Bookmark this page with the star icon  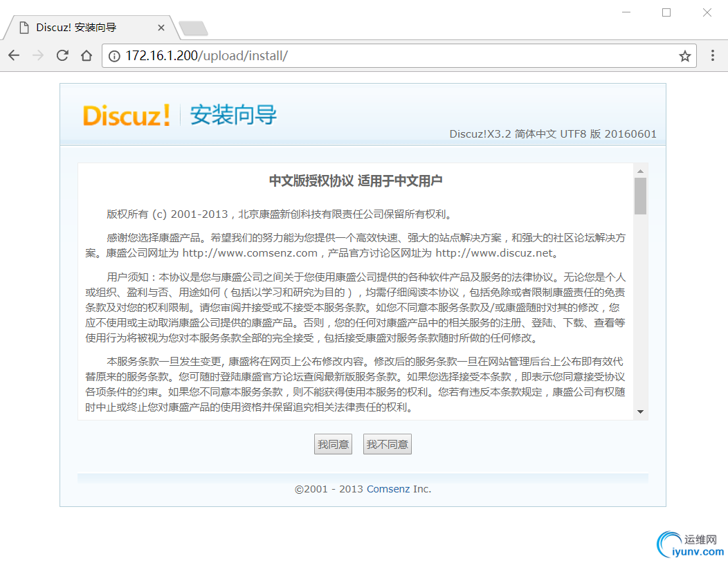684,56
